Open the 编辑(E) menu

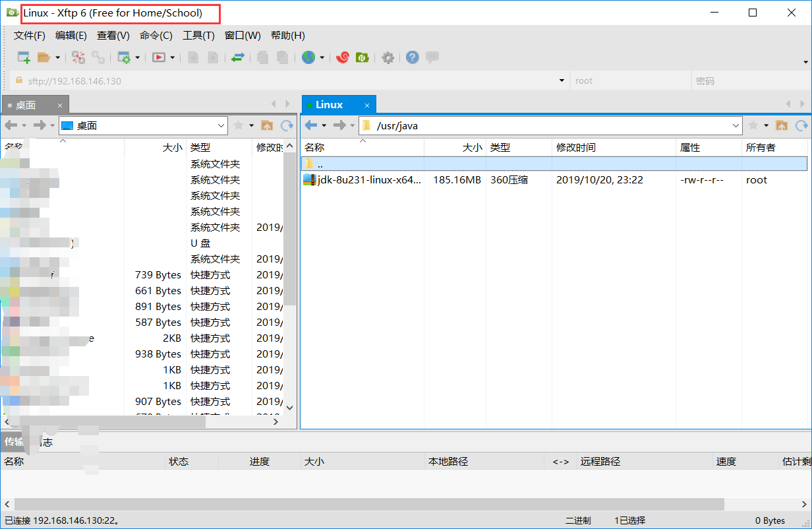[71, 36]
